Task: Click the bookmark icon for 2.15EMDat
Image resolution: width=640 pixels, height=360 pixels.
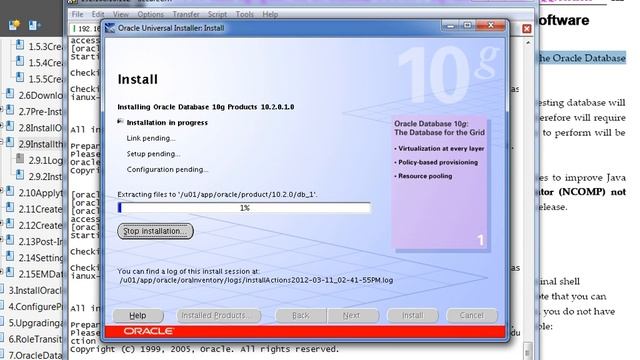Action: (x=10, y=273)
